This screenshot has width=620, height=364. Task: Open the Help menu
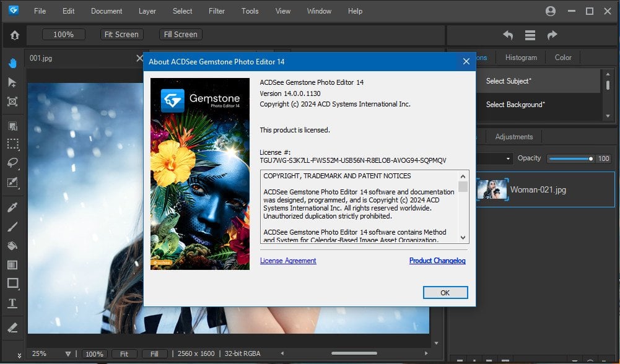(355, 11)
